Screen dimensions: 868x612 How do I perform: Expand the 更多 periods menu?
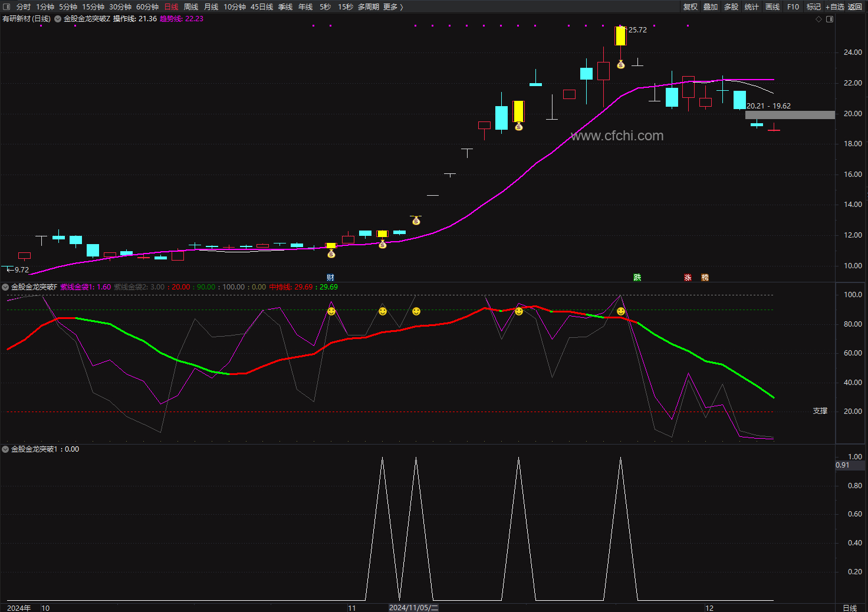393,6
